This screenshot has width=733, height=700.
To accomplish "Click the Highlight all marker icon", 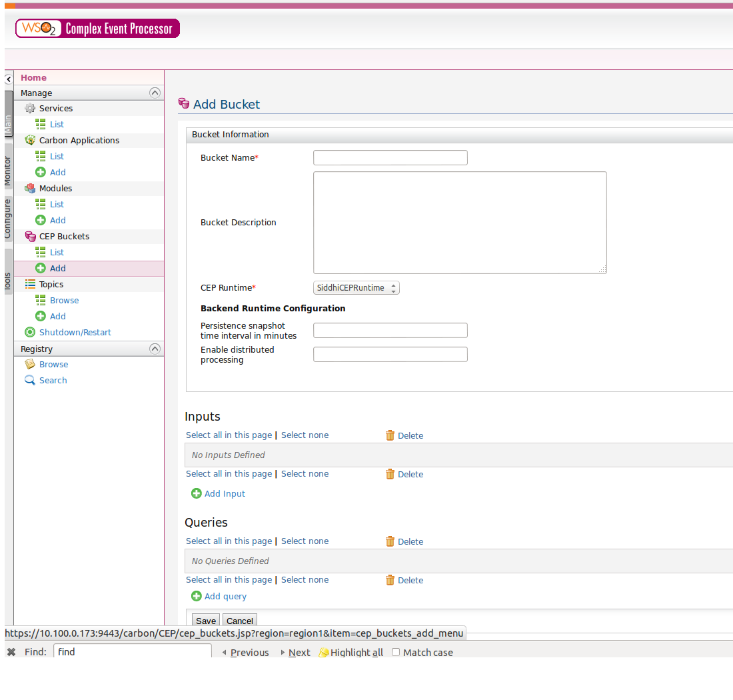I will point(323,652).
